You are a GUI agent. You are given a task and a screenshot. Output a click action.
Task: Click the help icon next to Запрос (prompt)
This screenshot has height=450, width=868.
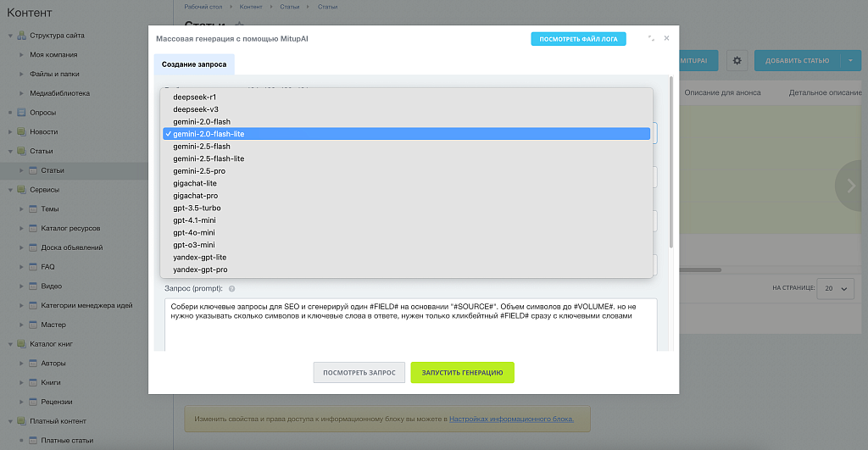point(231,289)
